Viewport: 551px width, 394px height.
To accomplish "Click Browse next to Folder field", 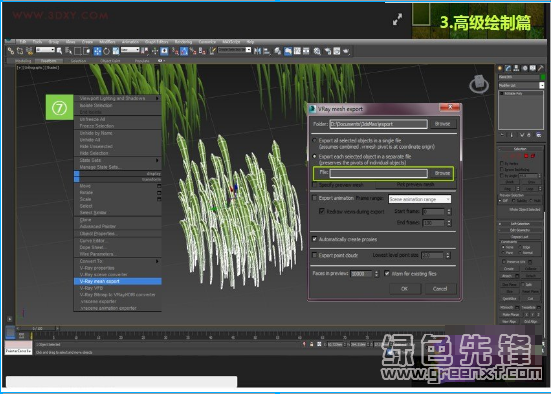I will click(442, 124).
